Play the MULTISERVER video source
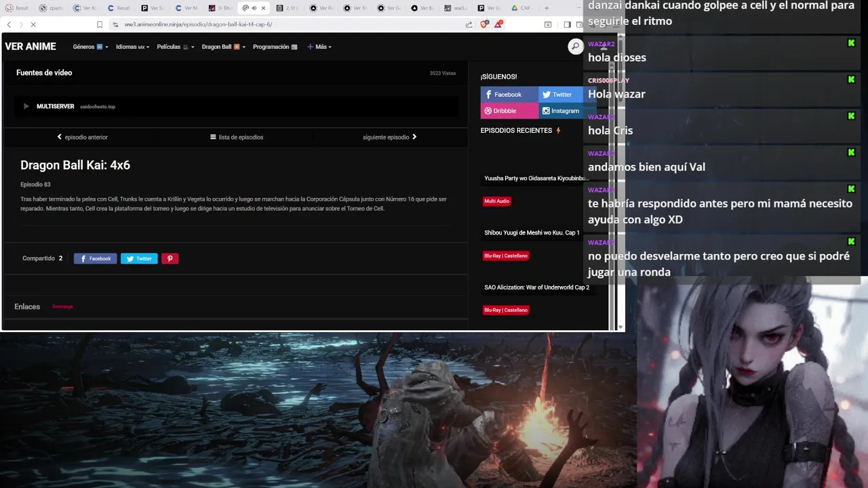 coord(26,106)
